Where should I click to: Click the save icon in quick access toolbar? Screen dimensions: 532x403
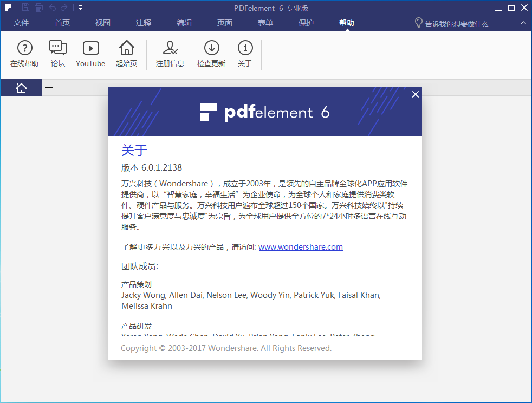26,8
